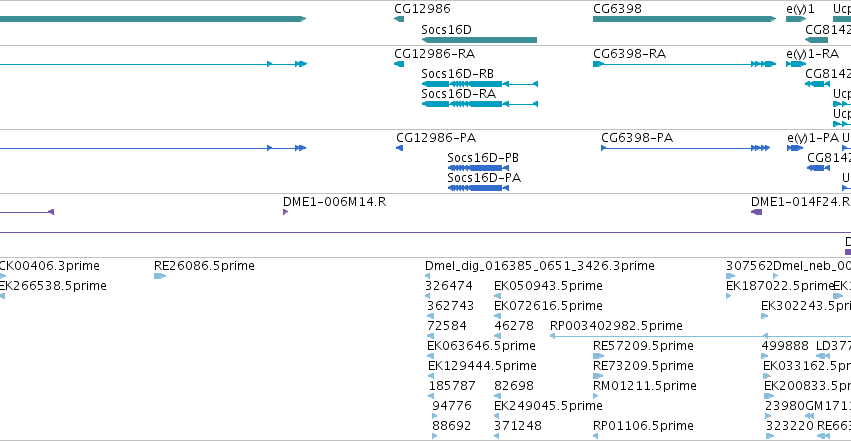Select the Socs16D gene bar
This screenshot has width=851, height=441.
tap(479, 40)
